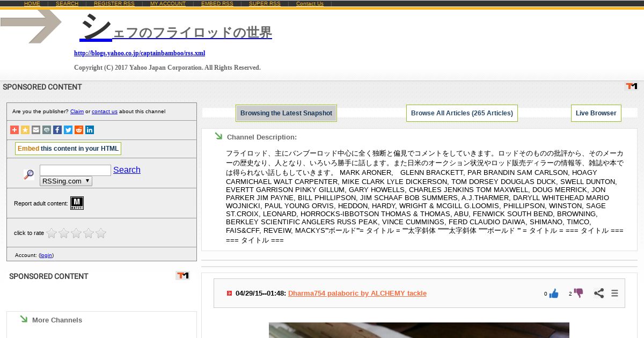Image resolution: width=644 pixels, height=338 pixels.
Task: Click the Copyright 2017 Yahoo Japan text
Action: point(167,68)
